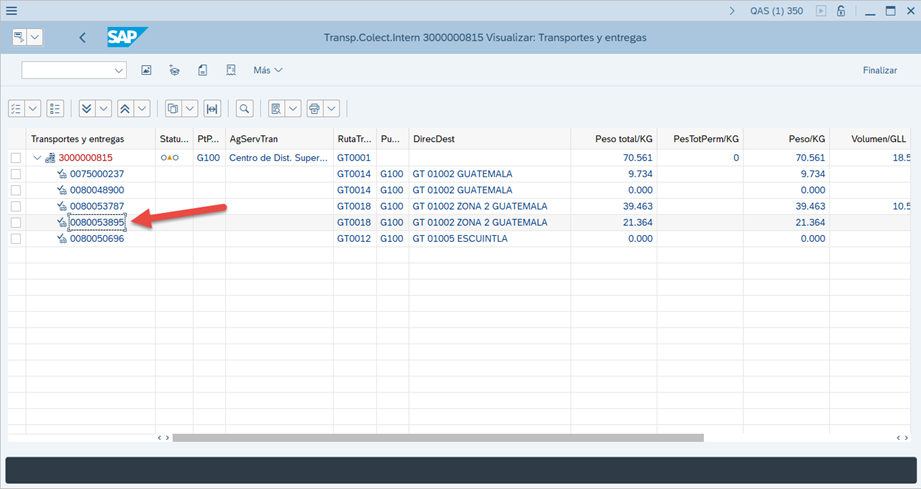Image resolution: width=921 pixels, height=489 pixels.
Task: Click the Peso total/KG column header
Action: (x=613, y=139)
